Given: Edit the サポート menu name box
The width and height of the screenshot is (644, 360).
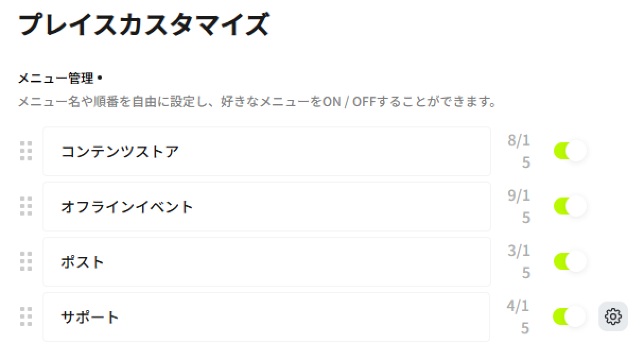Looking at the screenshot, I should pos(266,317).
